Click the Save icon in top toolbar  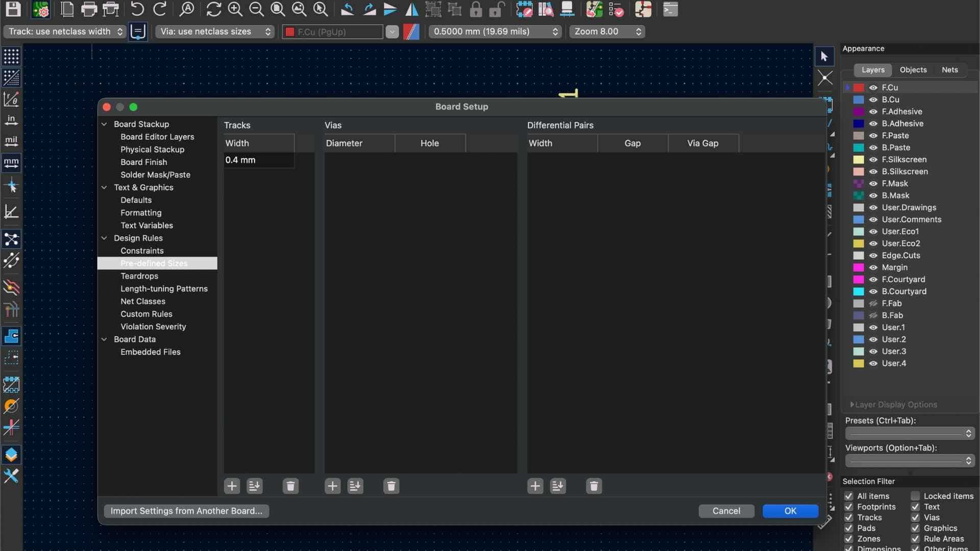pyautogui.click(x=13, y=9)
